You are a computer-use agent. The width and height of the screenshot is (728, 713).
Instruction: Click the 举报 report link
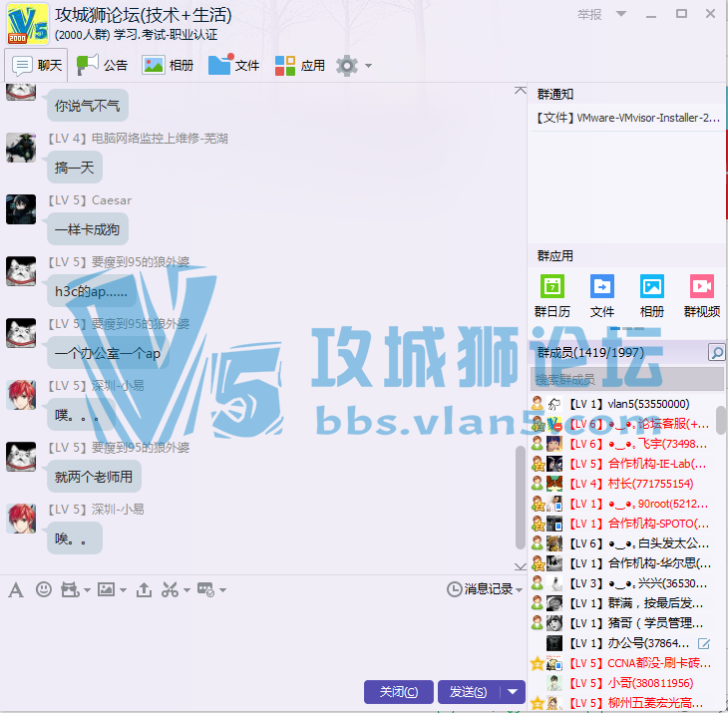pos(589,14)
